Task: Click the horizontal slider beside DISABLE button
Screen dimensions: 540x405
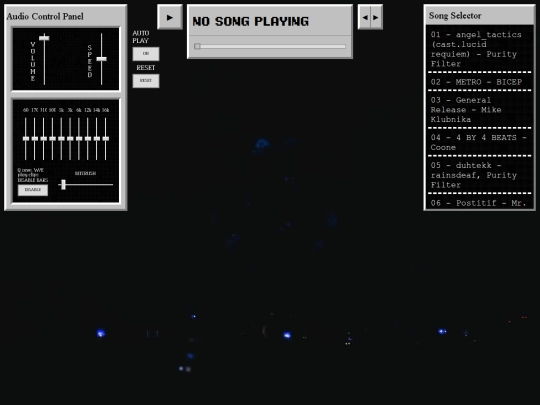Action: (x=86, y=185)
